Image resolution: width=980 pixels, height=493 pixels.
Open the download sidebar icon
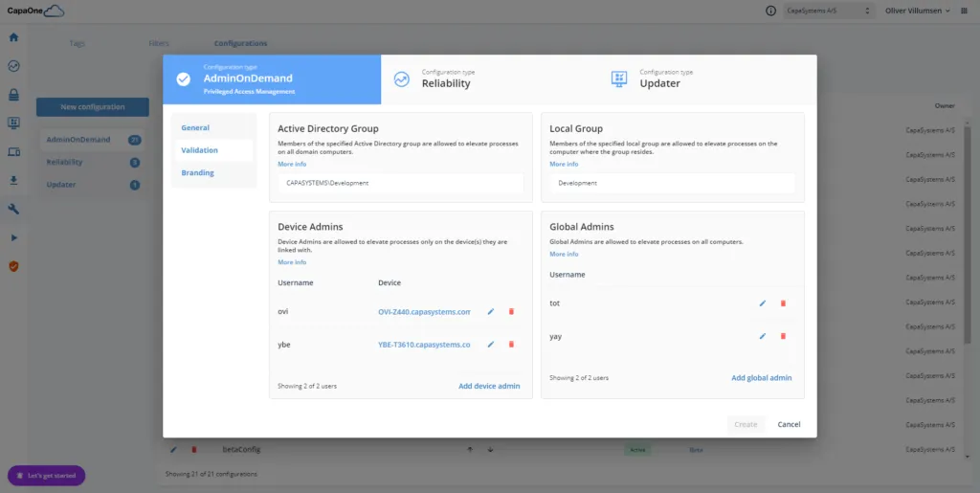tap(13, 180)
